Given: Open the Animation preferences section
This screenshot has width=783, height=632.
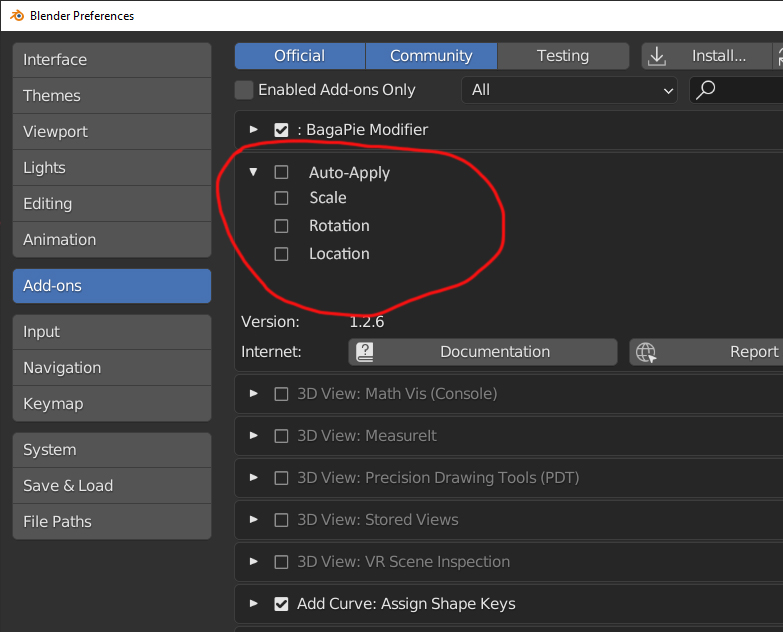Looking at the screenshot, I should pyautogui.click(x=112, y=240).
